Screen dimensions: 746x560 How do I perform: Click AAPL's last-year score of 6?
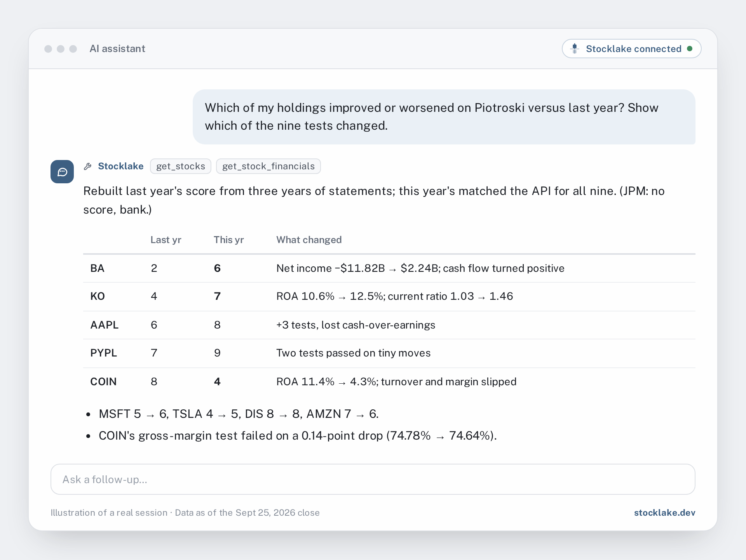point(154,325)
